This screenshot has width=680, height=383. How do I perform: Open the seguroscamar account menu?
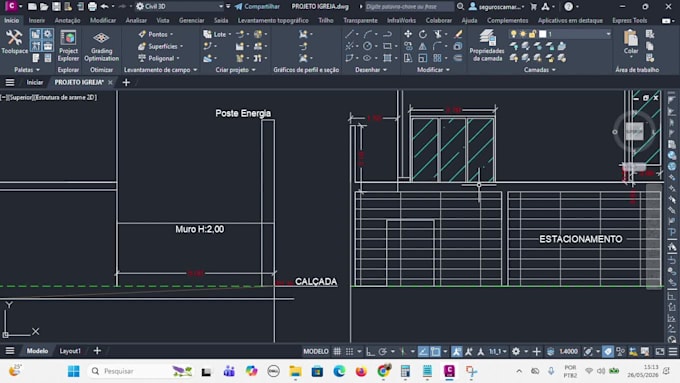click(x=497, y=7)
